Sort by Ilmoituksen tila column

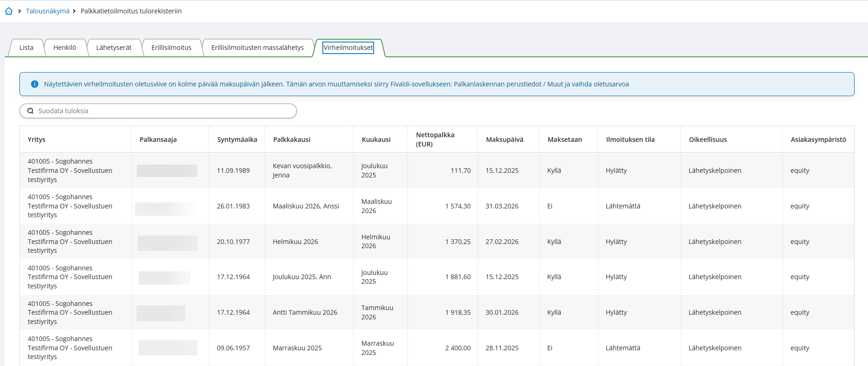coord(630,140)
